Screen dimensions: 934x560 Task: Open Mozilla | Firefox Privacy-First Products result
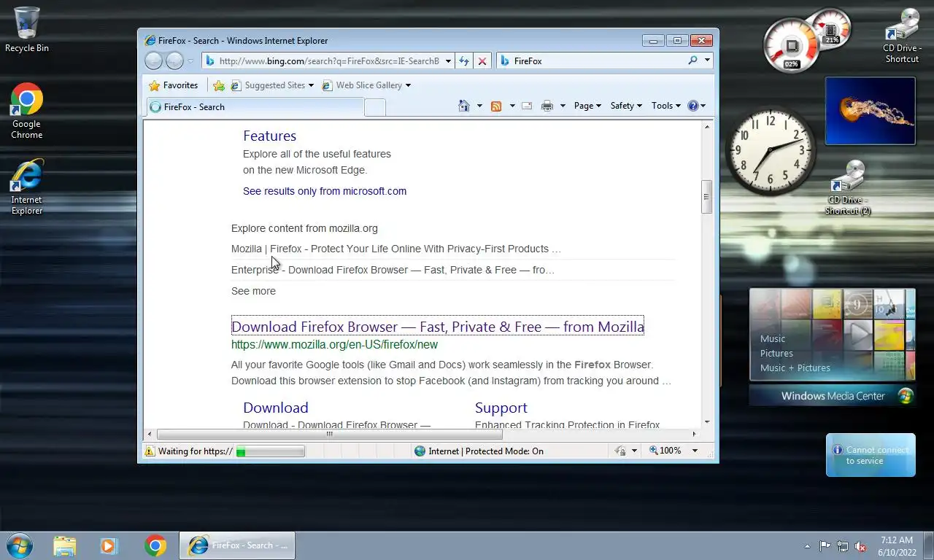click(x=396, y=249)
